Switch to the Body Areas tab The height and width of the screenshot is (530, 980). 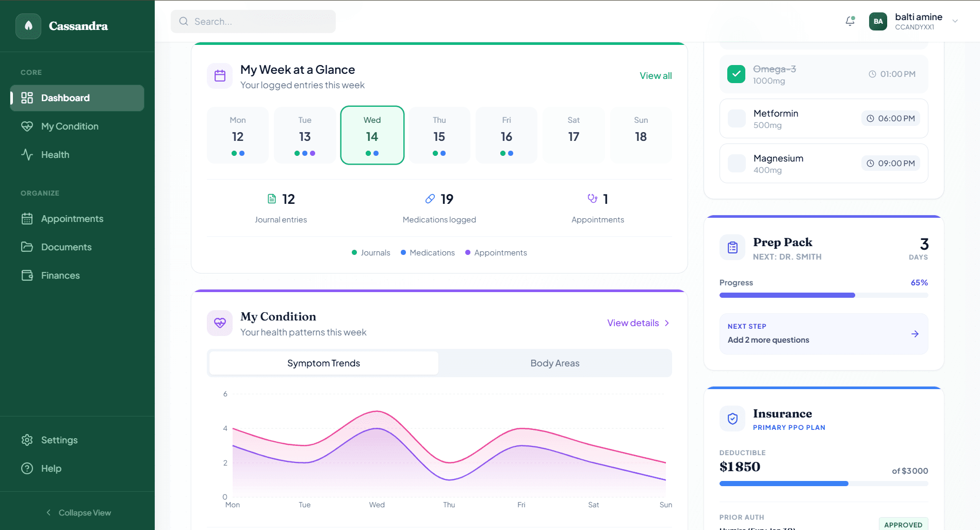(555, 363)
